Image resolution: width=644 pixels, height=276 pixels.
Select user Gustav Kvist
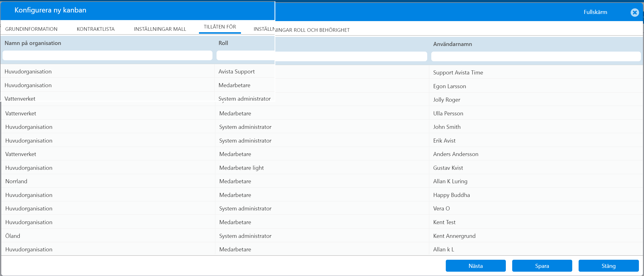point(448,168)
